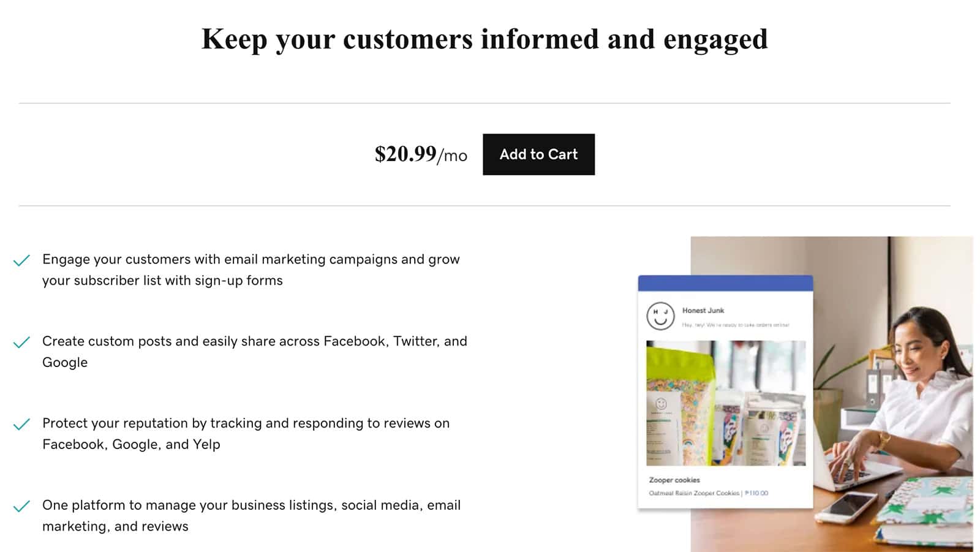Click the 'manage your business listings' feature text
Image resolution: width=980 pixels, height=552 pixels.
tap(251, 516)
